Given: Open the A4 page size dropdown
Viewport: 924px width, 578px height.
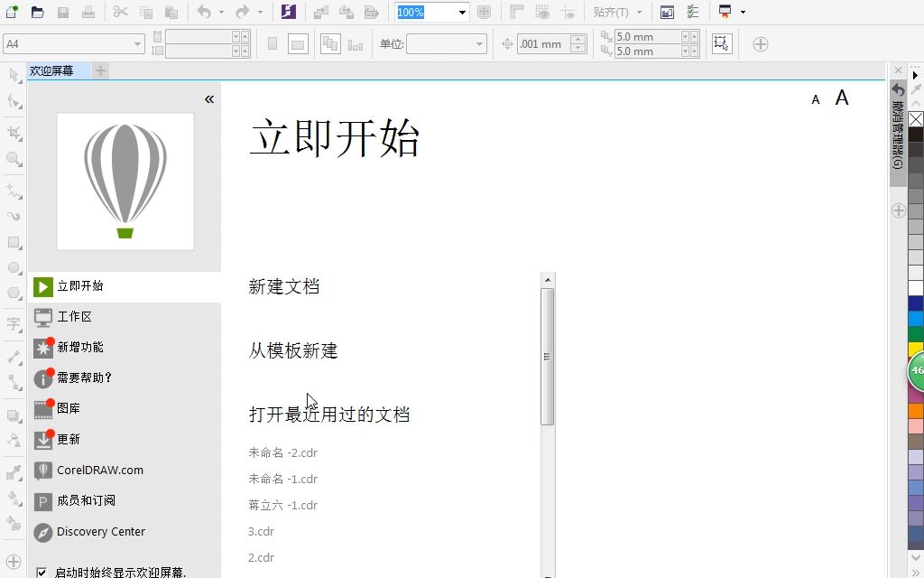Looking at the screenshot, I should tap(138, 43).
